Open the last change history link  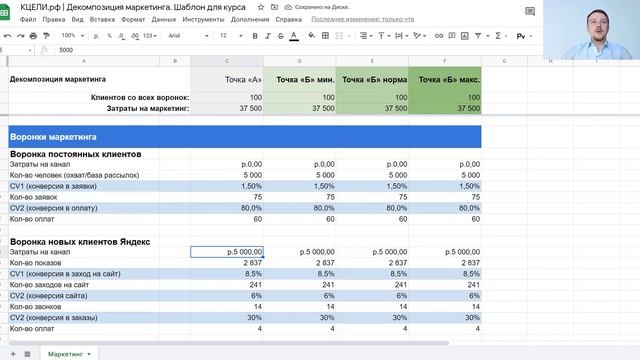click(362, 19)
